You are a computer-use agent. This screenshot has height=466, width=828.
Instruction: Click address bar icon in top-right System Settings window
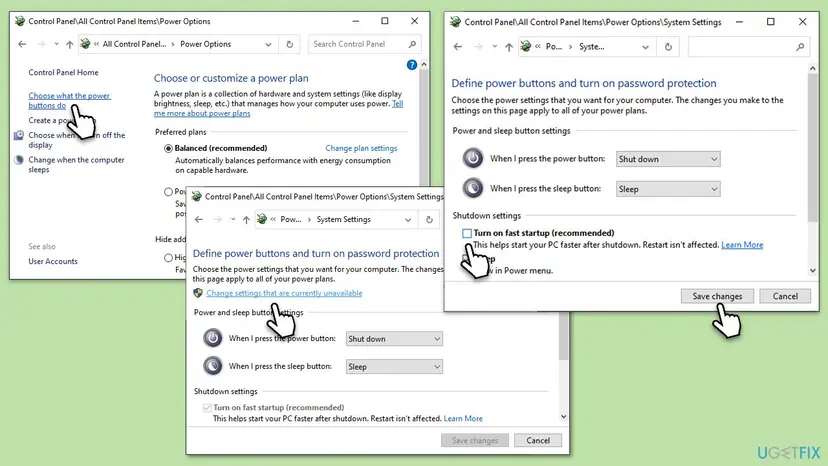click(526, 46)
